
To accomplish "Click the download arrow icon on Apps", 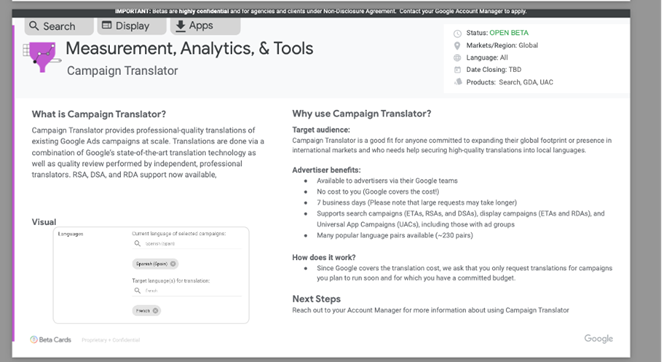I will tap(180, 26).
